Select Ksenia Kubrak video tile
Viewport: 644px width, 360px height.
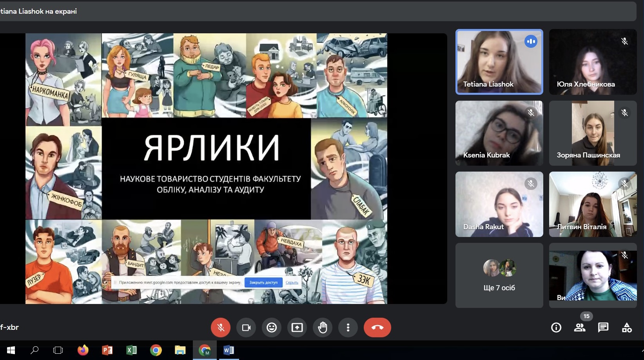click(x=499, y=133)
